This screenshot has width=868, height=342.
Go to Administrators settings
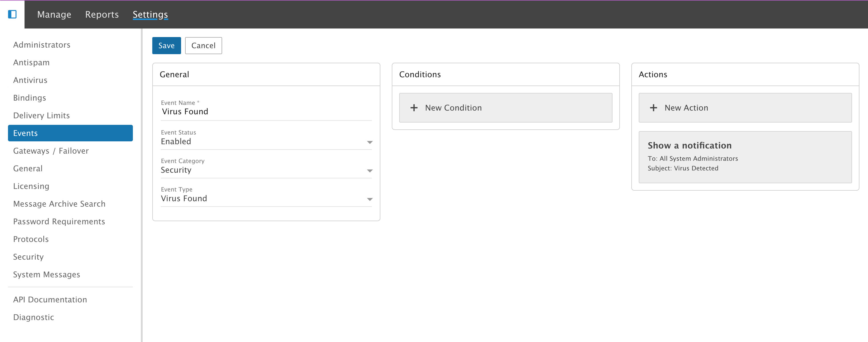coord(42,45)
